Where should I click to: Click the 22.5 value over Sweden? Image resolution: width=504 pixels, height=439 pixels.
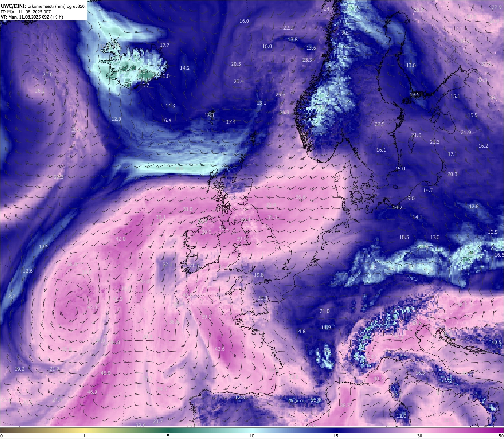tap(380, 124)
